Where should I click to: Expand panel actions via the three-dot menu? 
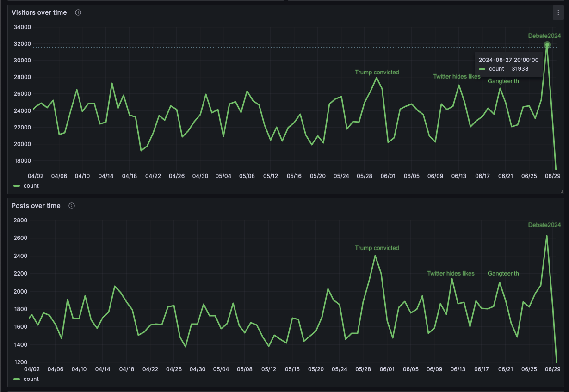click(558, 12)
